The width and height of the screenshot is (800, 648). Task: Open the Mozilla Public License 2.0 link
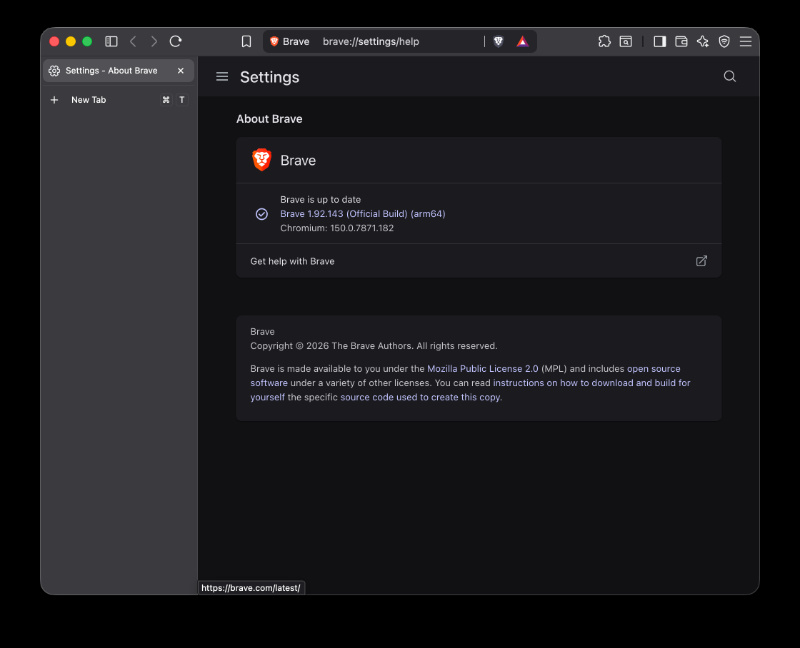(483, 368)
